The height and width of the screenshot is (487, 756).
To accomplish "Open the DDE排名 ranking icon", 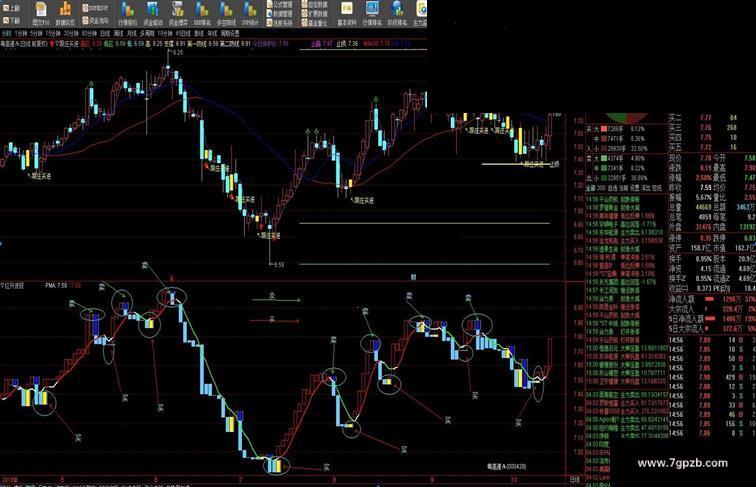I will (202, 13).
